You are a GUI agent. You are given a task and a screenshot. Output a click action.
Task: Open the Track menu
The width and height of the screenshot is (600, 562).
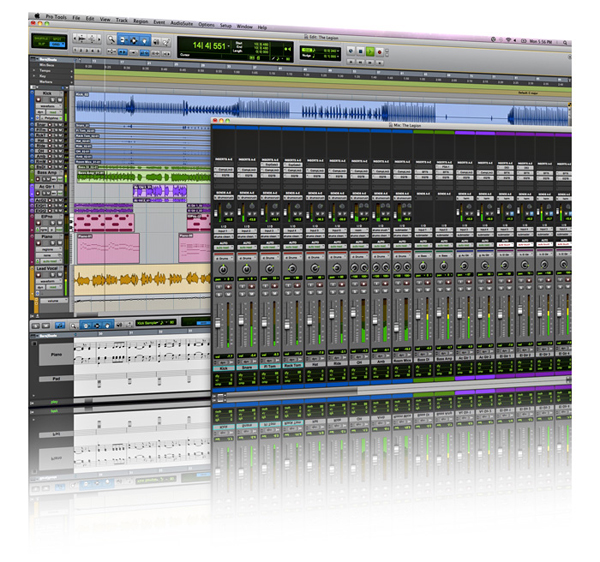point(122,20)
